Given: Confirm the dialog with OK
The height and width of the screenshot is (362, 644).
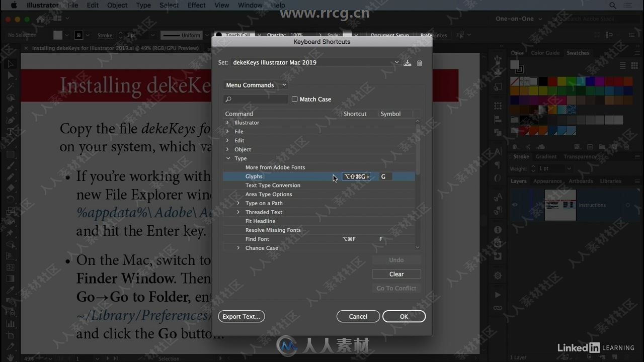Looking at the screenshot, I should point(404,317).
